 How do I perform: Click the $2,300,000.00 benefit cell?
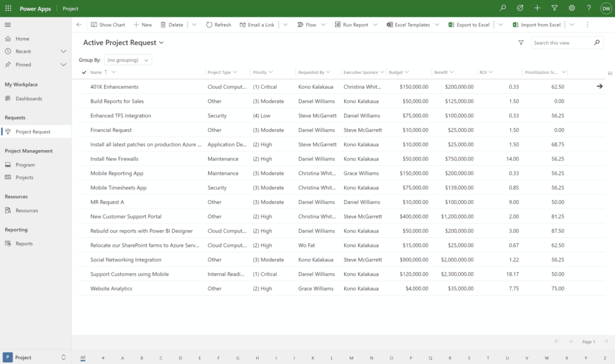pyautogui.click(x=457, y=274)
